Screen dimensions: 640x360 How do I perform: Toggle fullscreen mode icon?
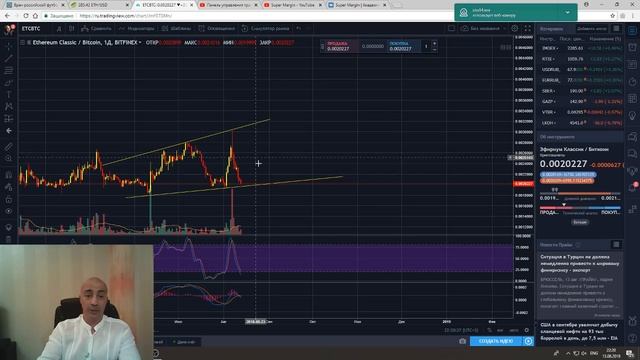click(527, 29)
